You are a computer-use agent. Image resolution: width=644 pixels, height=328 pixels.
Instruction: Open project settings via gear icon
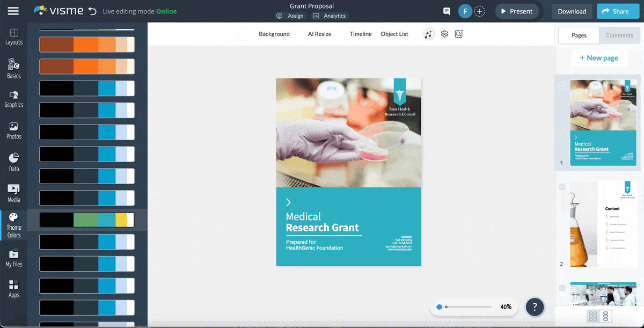(x=444, y=33)
